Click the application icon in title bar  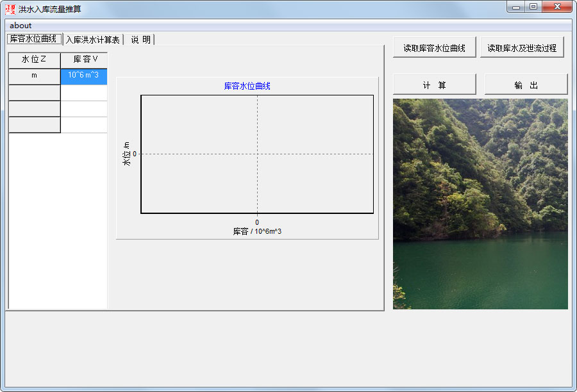(x=10, y=9)
